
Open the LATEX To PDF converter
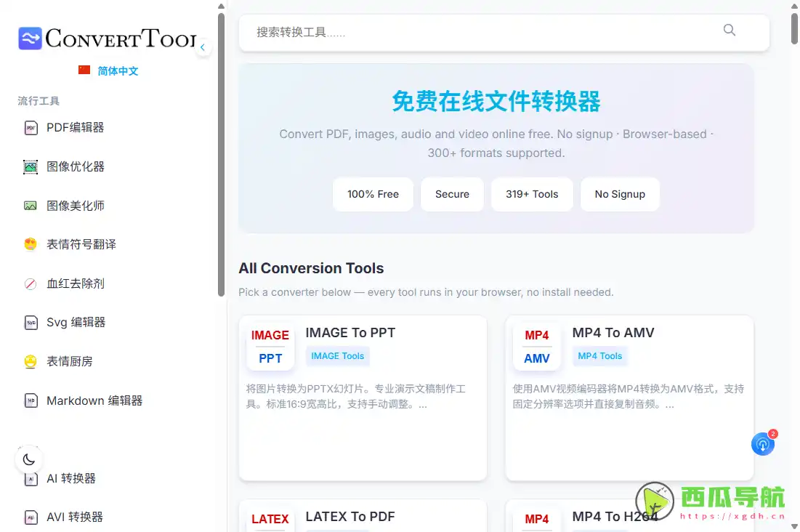point(350,517)
